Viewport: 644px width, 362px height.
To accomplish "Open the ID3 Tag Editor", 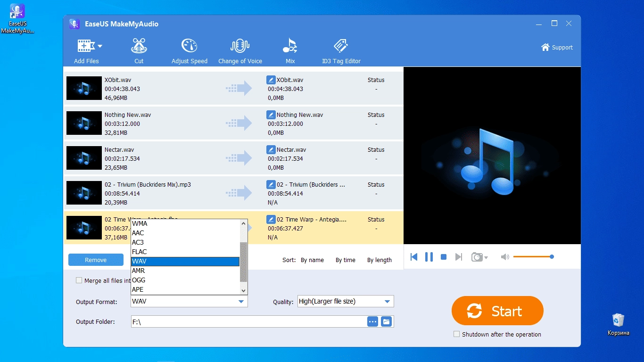I will [341, 51].
